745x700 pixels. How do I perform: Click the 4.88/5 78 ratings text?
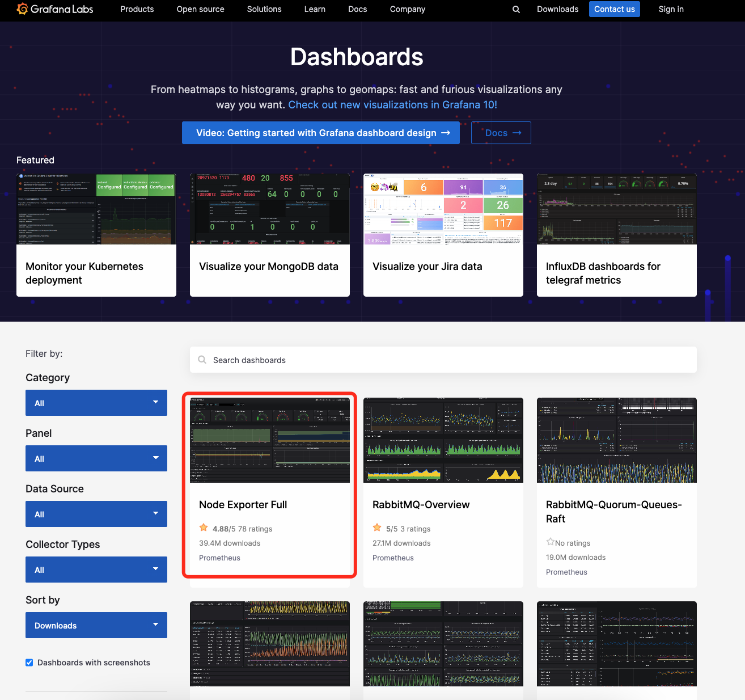click(x=243, y=529)
